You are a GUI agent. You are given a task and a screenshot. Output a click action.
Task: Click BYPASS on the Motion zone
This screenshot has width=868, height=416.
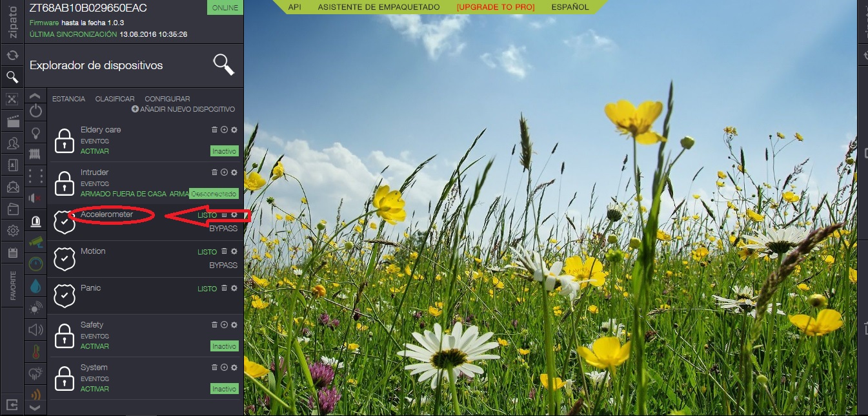click(x=223, y=265)
